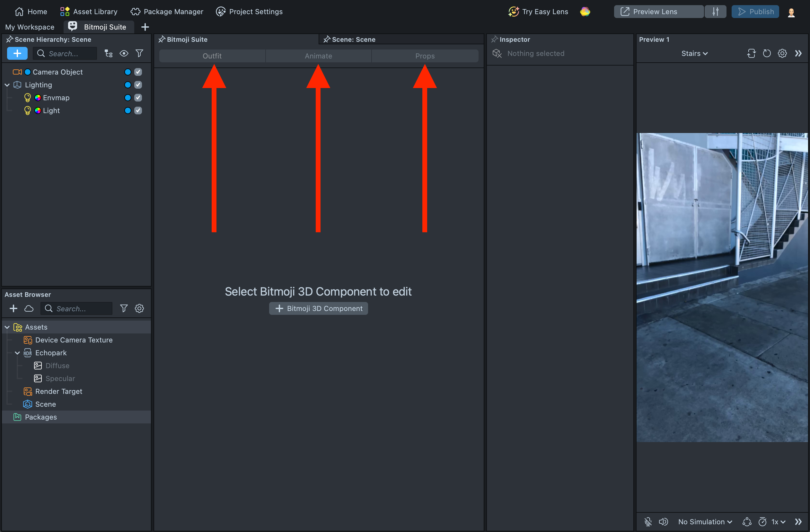
Task: Toggle the hierarchy eye visibility filter
Action: click(124, 53)
